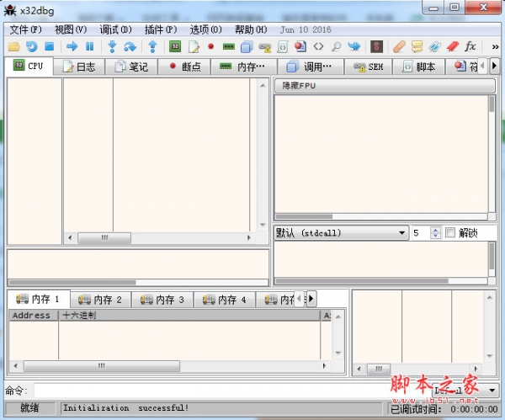The height and width of the screenshot is (420, 505).
Task: Open the 调试(D) menu
Action: pyautogui.click(x=115, y=29)
